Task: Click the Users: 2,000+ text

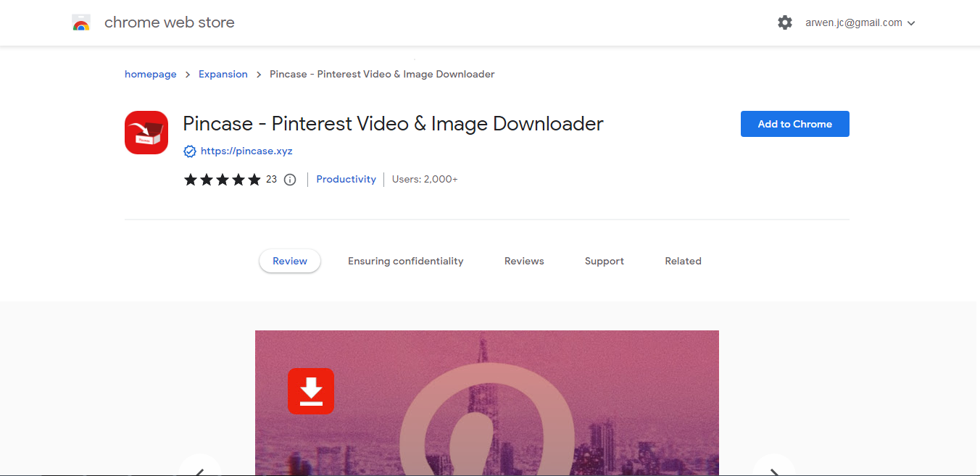Action: [425, 179]
